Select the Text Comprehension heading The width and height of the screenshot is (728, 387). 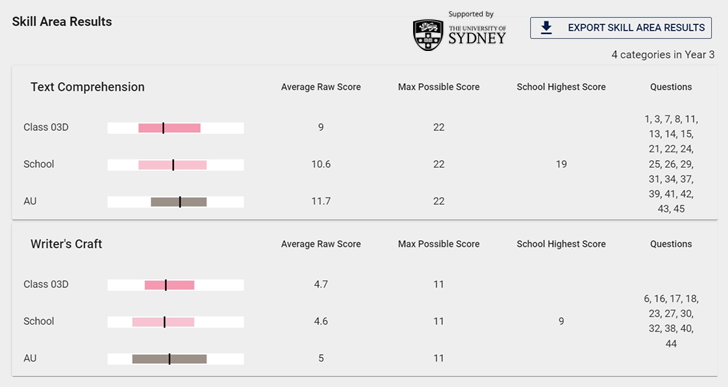[87, 87]
